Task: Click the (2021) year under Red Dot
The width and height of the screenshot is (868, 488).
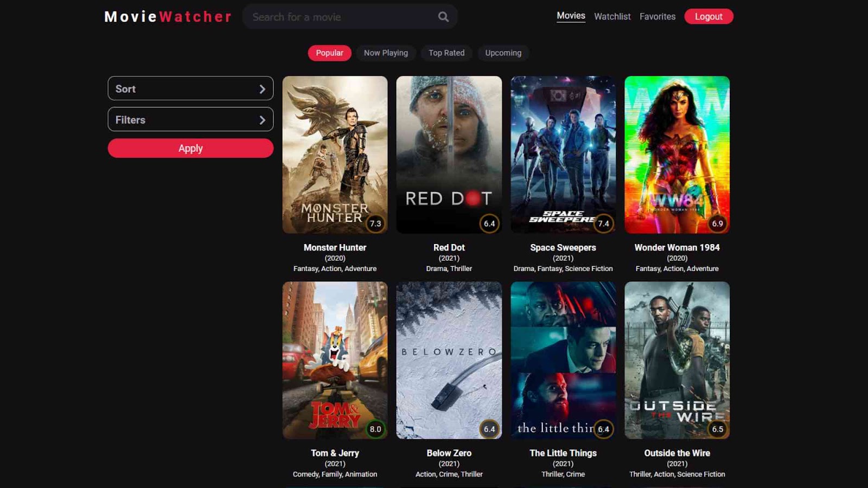Action: [x=449, y=258]
